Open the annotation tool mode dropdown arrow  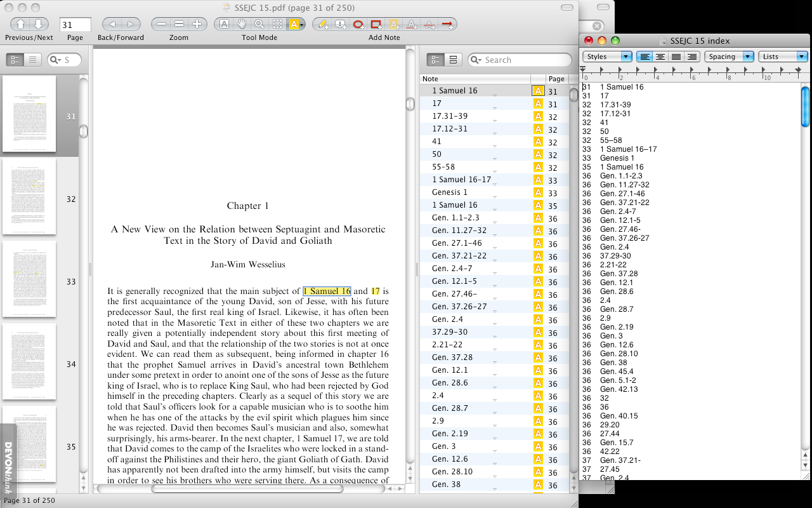(x=303, y=23)
